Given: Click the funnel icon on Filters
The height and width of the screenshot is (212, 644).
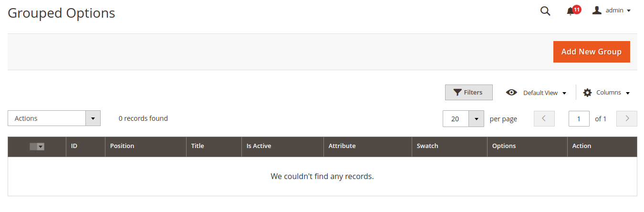Looking at the screenshot, I should [x=457, y=93].
